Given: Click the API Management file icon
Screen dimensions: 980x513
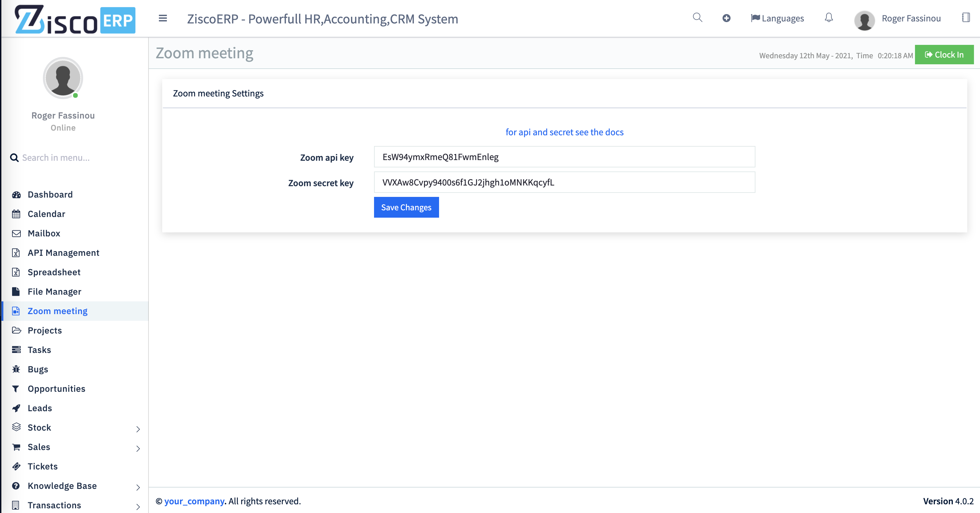Looking at the screenshot, I should (x=16, y=253).
